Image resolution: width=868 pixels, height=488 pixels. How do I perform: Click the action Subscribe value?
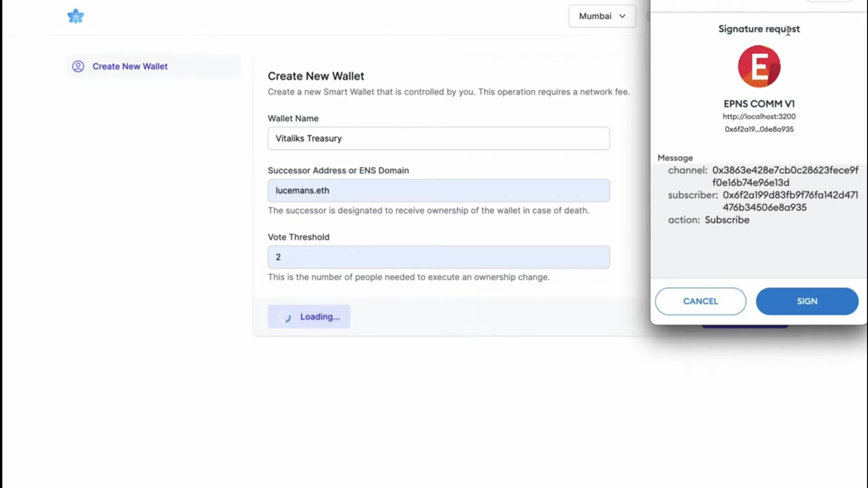coord(727,220)
